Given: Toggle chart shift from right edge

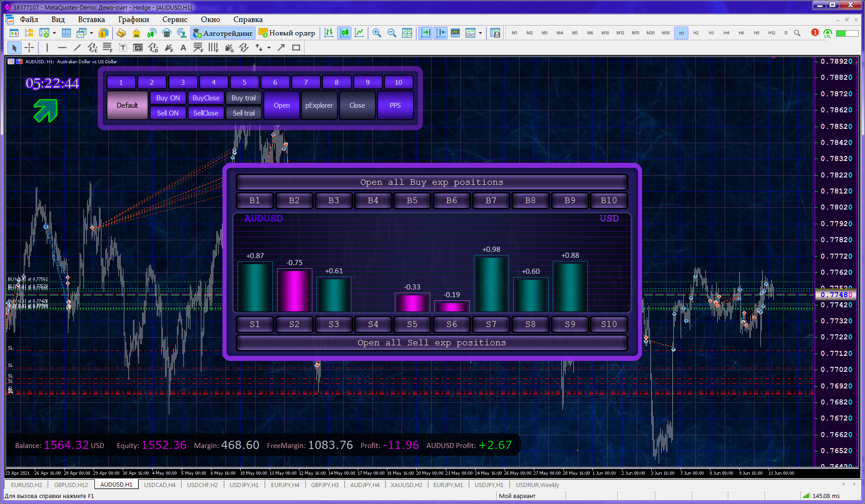Looking at the screenshot, I should (440, 33).
